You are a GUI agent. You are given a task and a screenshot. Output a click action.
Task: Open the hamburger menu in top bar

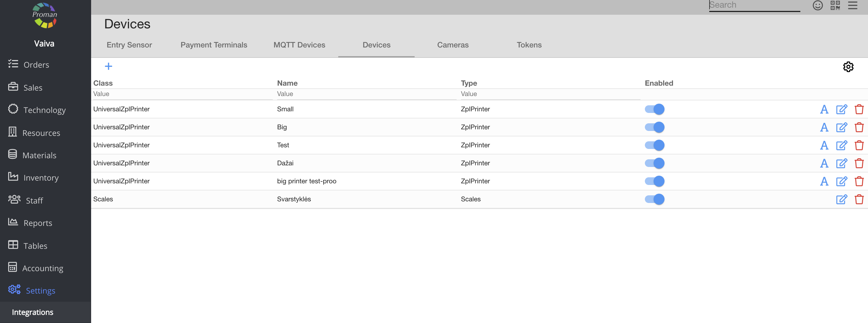pos(852,5)
